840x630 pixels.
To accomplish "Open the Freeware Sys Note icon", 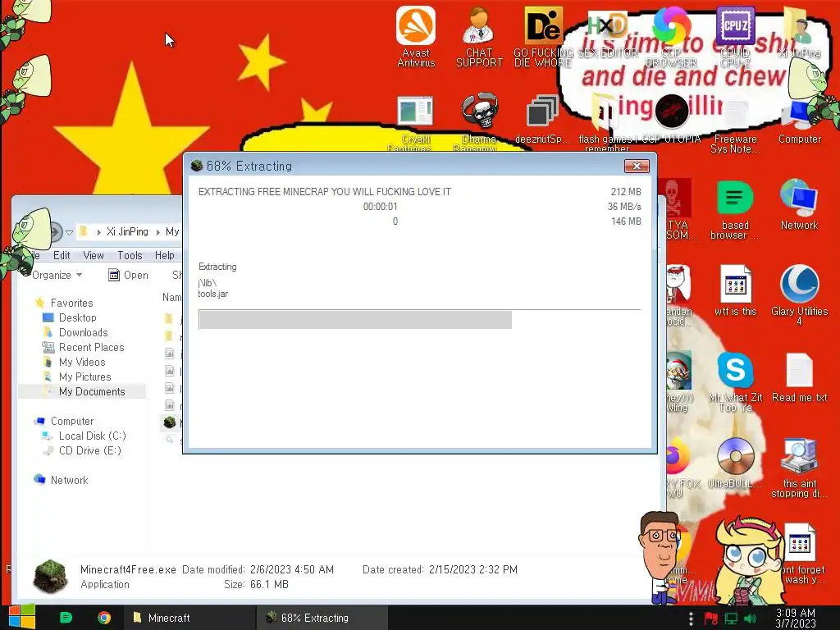I will click(x=735, y=125).
